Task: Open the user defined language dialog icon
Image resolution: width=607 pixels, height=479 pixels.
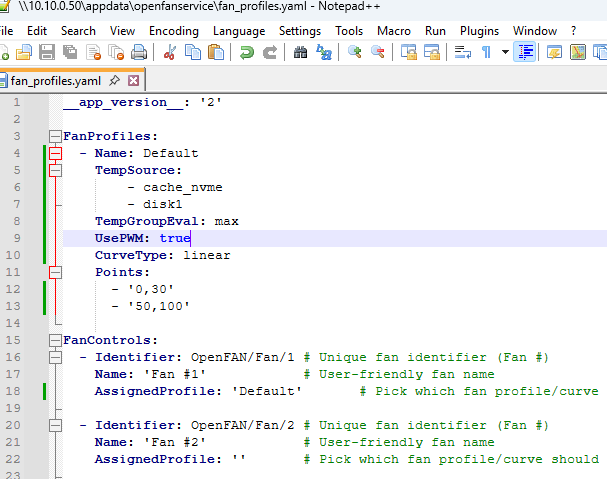Action: coord(554,52)
